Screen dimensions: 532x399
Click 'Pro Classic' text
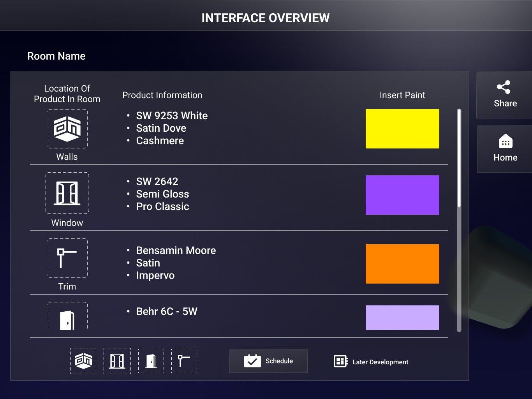pos(163,207)
